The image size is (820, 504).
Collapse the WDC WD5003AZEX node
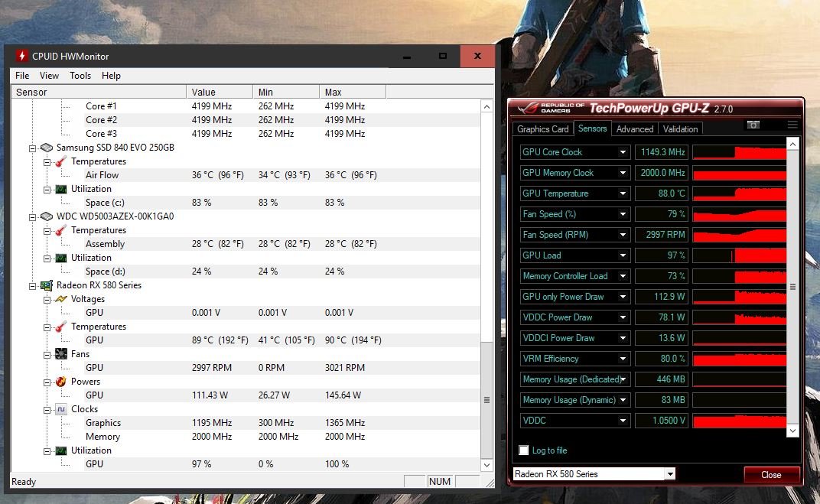coord(32,217)
